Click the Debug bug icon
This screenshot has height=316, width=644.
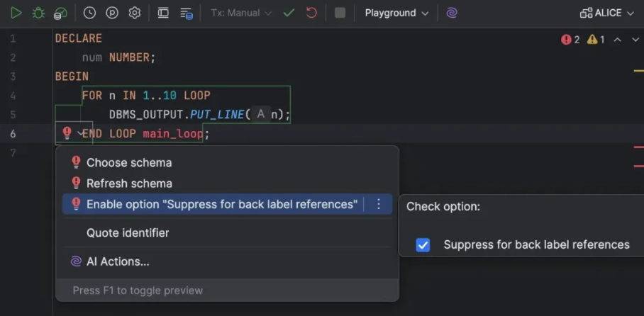(x=38, y=13)
